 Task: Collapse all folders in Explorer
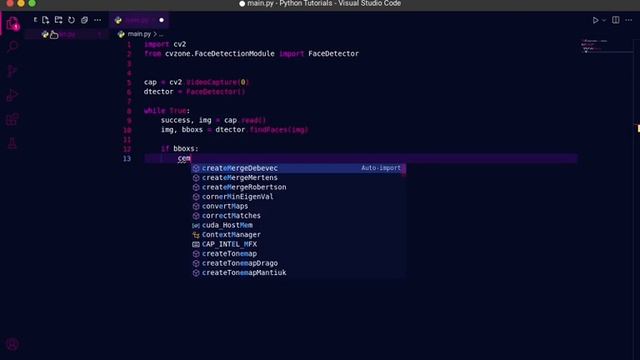pyautogui.click(x=84, y=20)
